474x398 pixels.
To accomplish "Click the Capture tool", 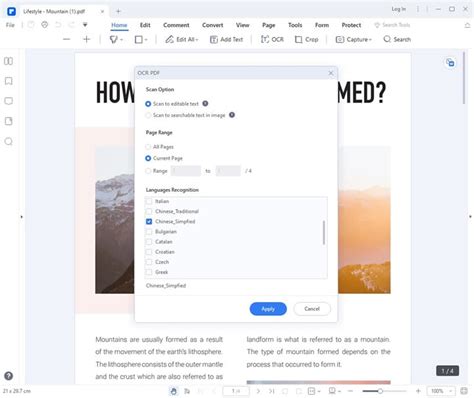I will click(x=353, y=39).
